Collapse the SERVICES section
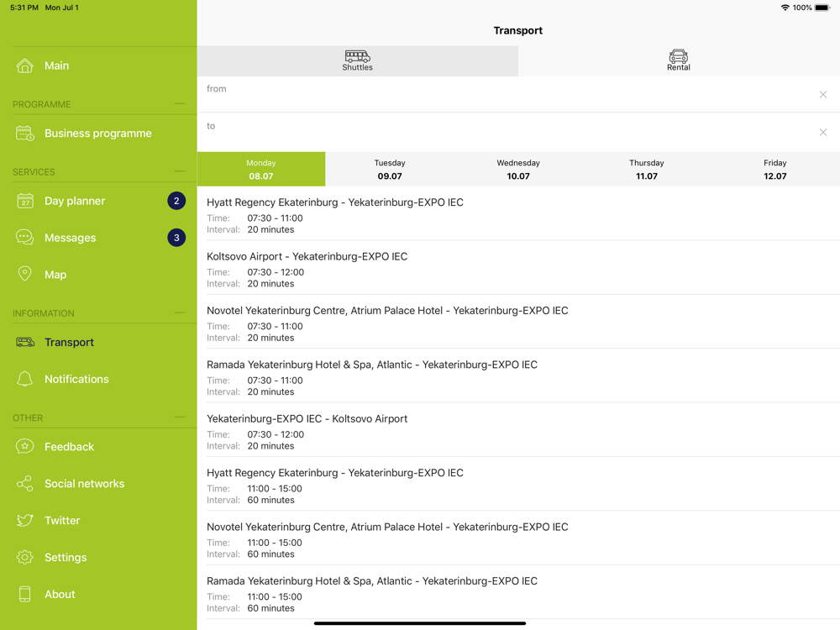 [180, 171]
